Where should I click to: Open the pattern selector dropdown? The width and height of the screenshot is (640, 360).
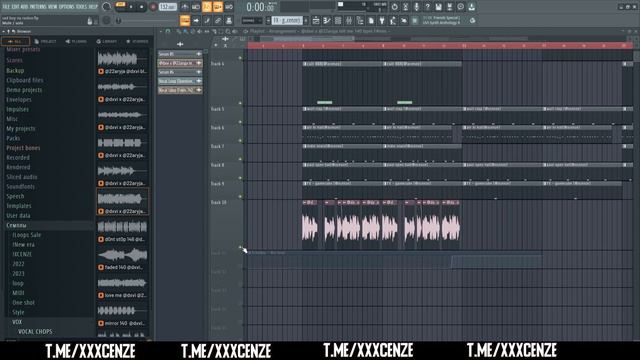[x=287, y=20]
